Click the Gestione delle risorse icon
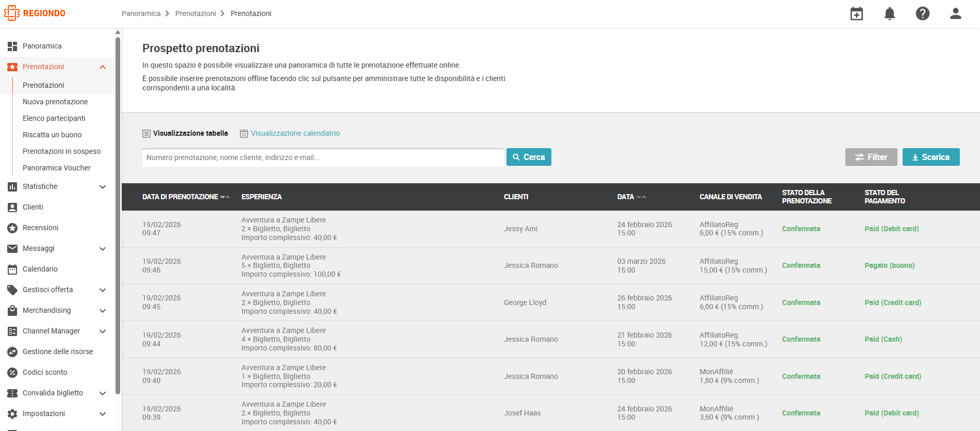The width and height of the screenshot is (980, 431). tap(12, 352)
